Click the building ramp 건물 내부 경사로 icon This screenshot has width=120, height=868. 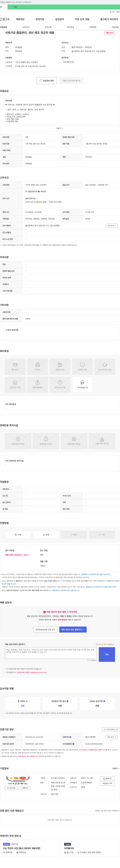coord(102,441)
